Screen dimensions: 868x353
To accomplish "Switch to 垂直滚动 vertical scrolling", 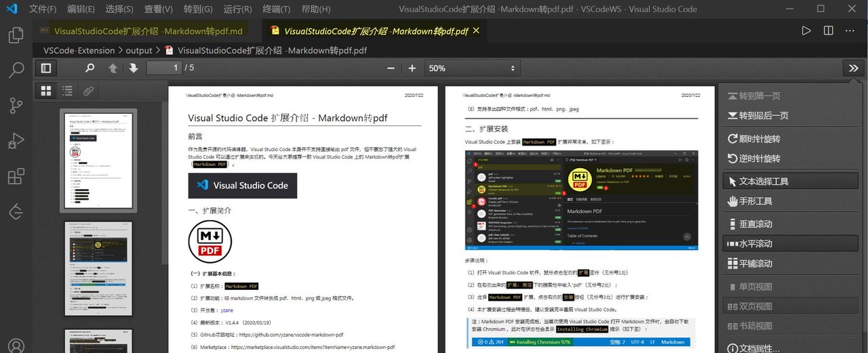I will point(791,224).
